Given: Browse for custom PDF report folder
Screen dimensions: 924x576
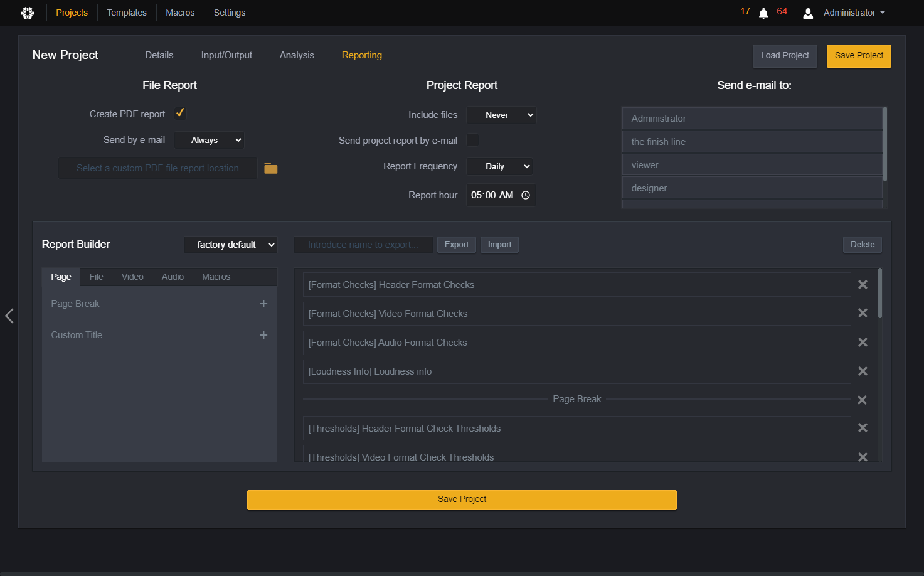Looking at the screenshot, I should (x=270, y=168).
